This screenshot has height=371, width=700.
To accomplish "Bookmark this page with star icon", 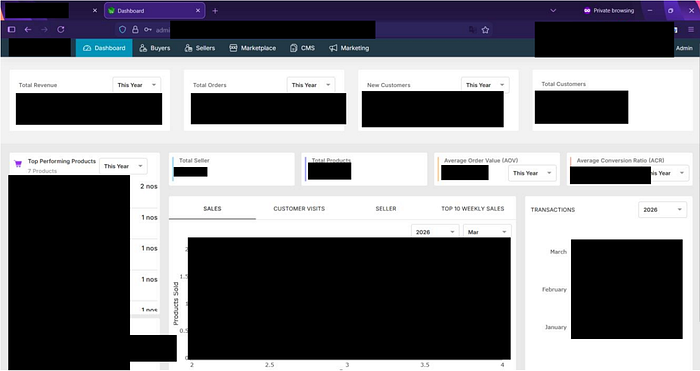I will 485,29.
